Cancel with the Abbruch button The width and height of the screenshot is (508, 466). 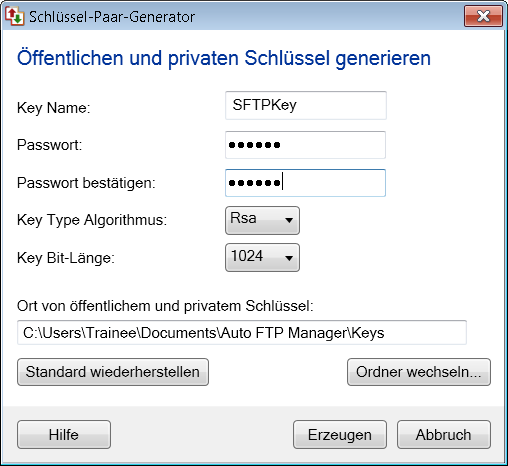click(x=444, y=435)
